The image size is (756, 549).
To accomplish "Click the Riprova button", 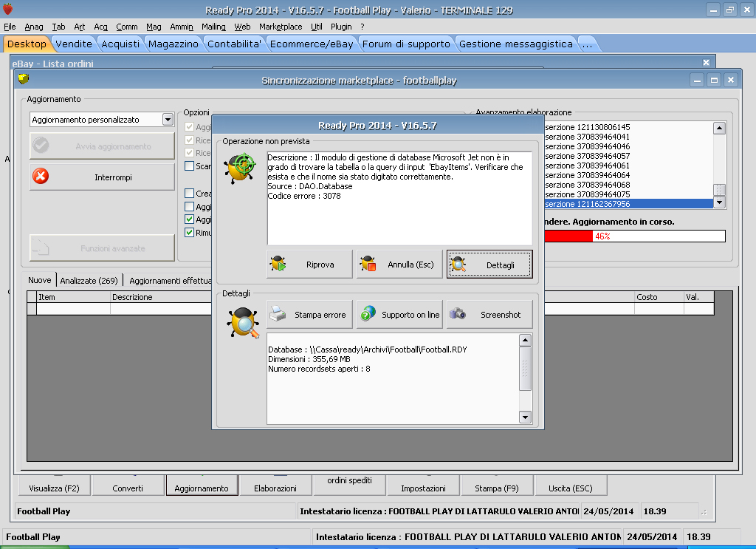I will click(x=309, y=264).
